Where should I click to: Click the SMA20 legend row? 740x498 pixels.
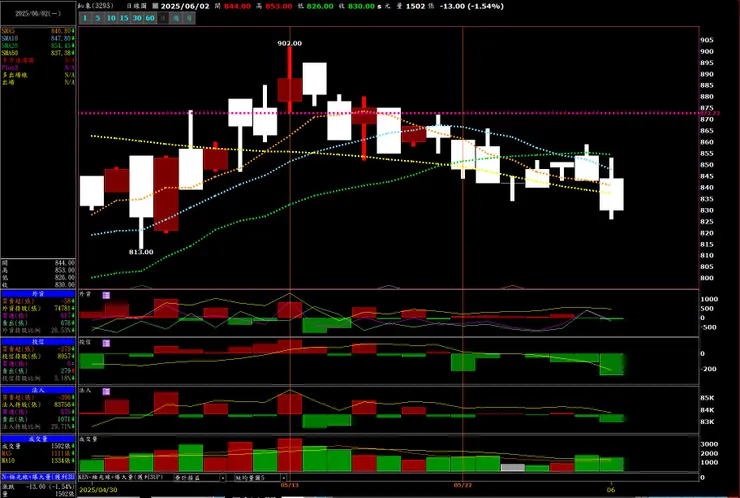coord(38,46)
